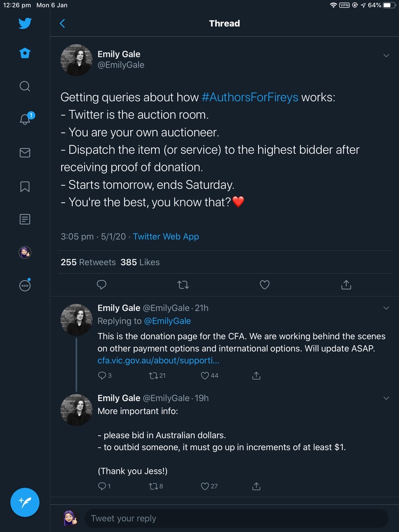
Task: Compose a new tweet with the floating button
Action: coord(25,502)
